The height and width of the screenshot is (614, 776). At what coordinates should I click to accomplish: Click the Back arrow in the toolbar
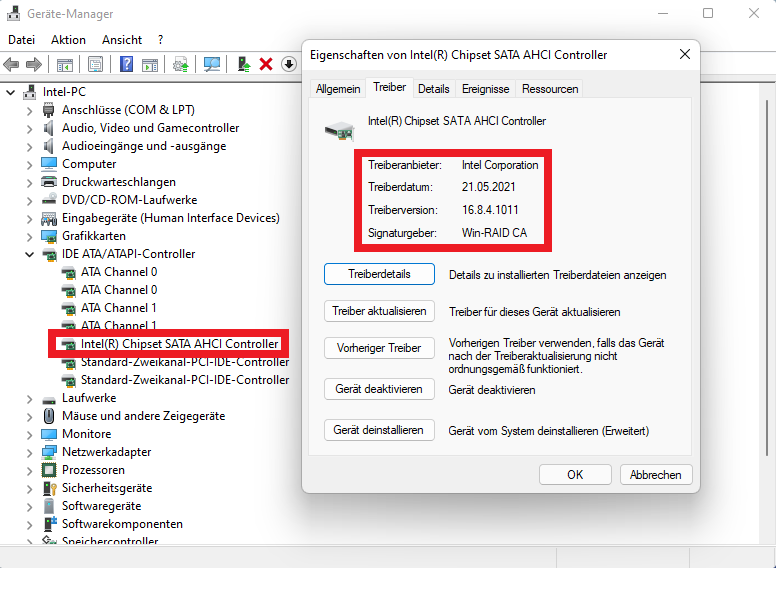[x=11, y=64]
